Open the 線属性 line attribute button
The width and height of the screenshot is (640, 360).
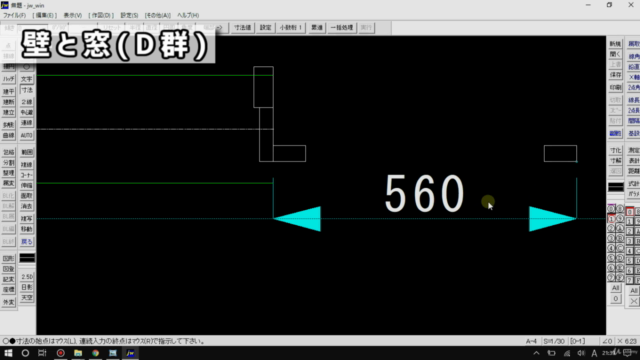pos(615,133)
